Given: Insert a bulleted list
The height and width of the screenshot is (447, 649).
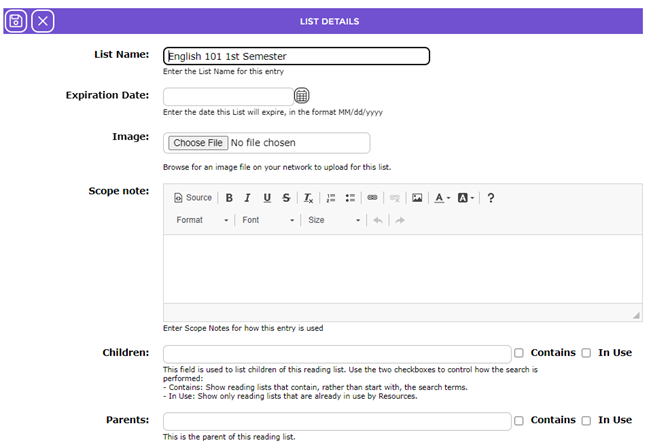Looking at the screenshot, I should (x=350, y=198).
